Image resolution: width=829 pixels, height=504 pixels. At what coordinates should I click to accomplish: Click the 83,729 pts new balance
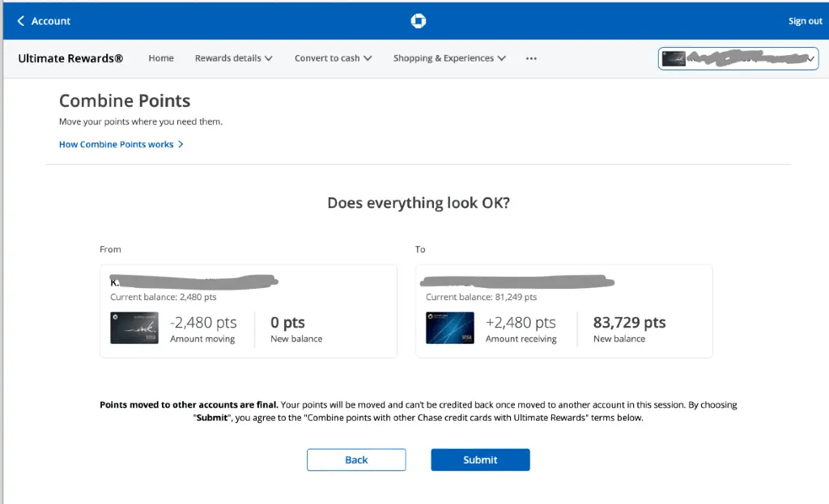click(x=629, y=322)
